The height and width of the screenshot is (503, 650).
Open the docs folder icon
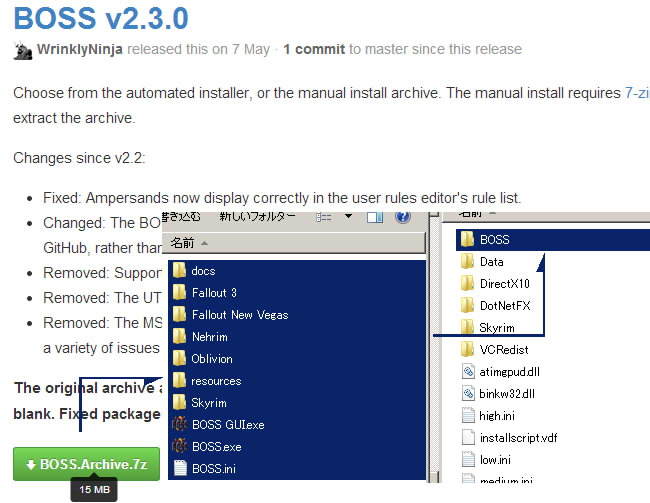(179, 270)
